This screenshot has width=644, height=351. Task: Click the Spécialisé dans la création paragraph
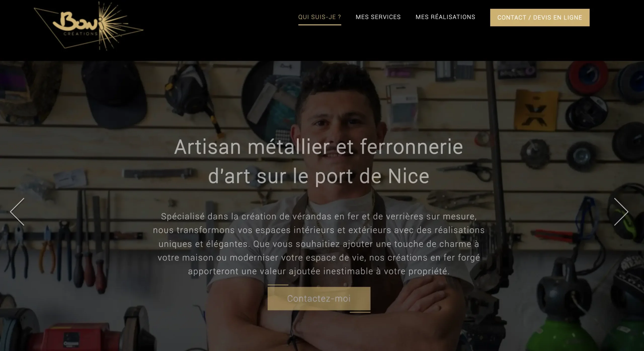319,244
